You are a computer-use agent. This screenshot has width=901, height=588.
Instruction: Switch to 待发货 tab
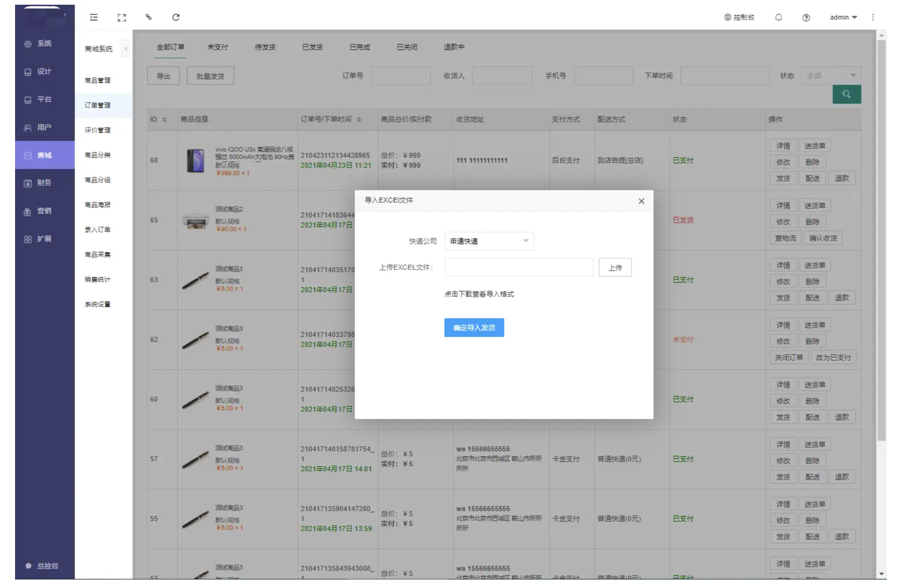click(x=265, y=47)
